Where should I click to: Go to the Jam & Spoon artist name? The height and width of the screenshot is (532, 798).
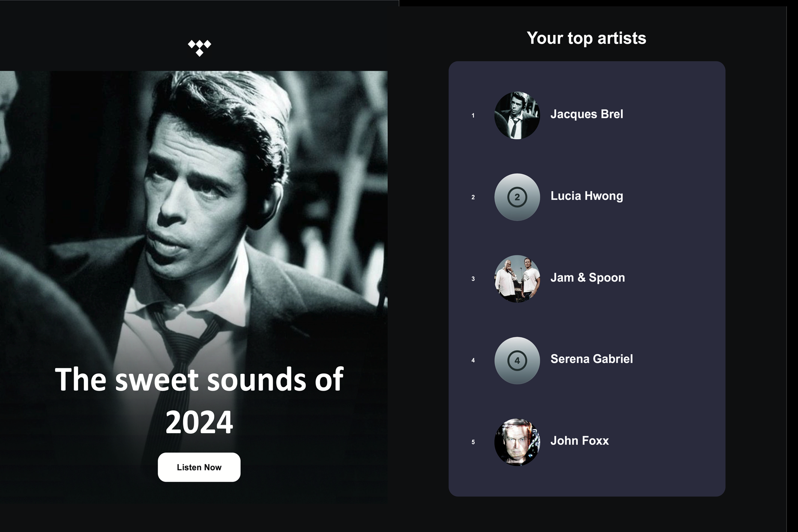(x=587, y=278)
